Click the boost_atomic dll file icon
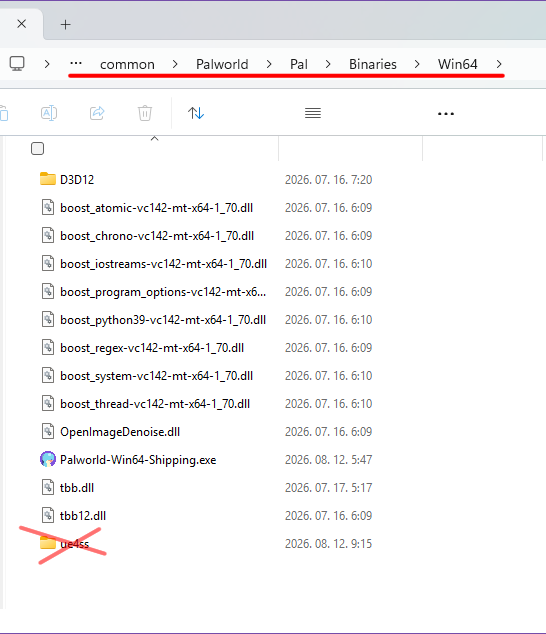The image size is (546, 634). 48,207
